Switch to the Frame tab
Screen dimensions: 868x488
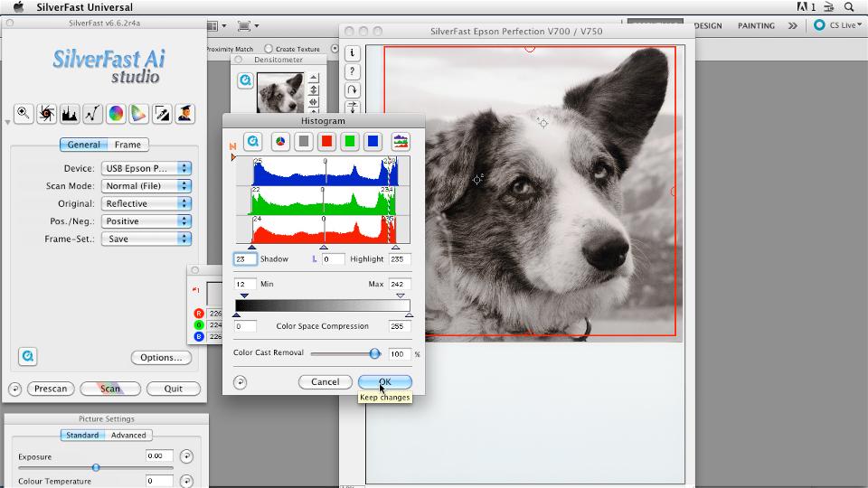[x=127, y=145]
